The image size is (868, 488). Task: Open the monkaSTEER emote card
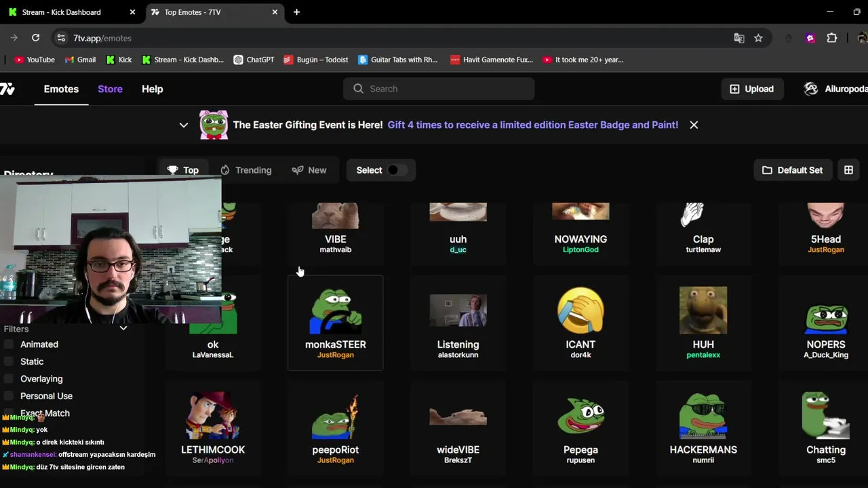click(x=335, y=323)
